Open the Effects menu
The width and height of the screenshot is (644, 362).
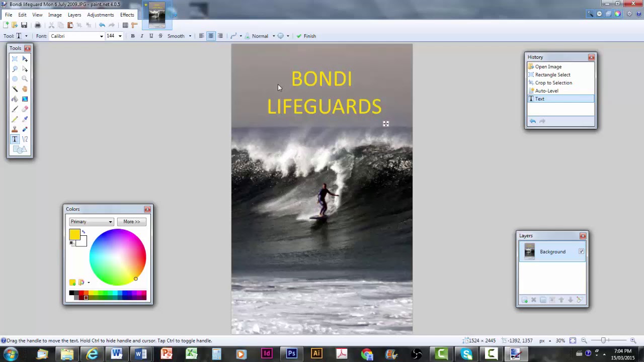pyautogui.click(x=127, y=15)
